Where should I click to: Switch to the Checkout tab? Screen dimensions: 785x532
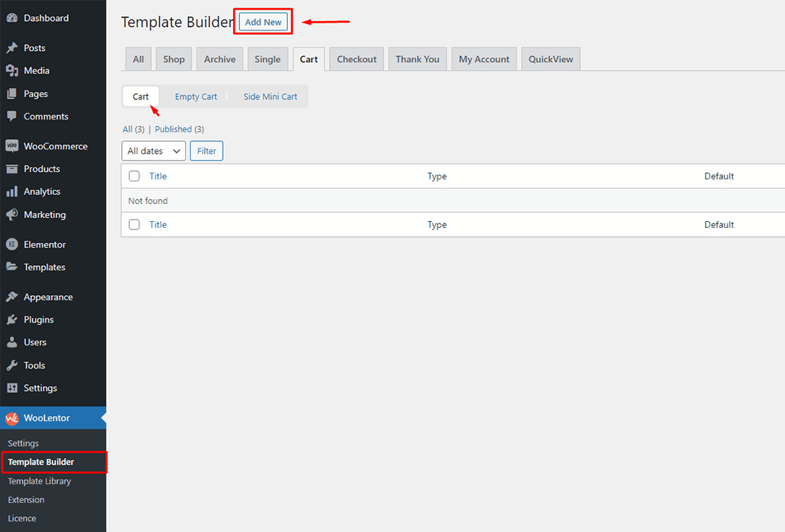(x=356, y=58)
